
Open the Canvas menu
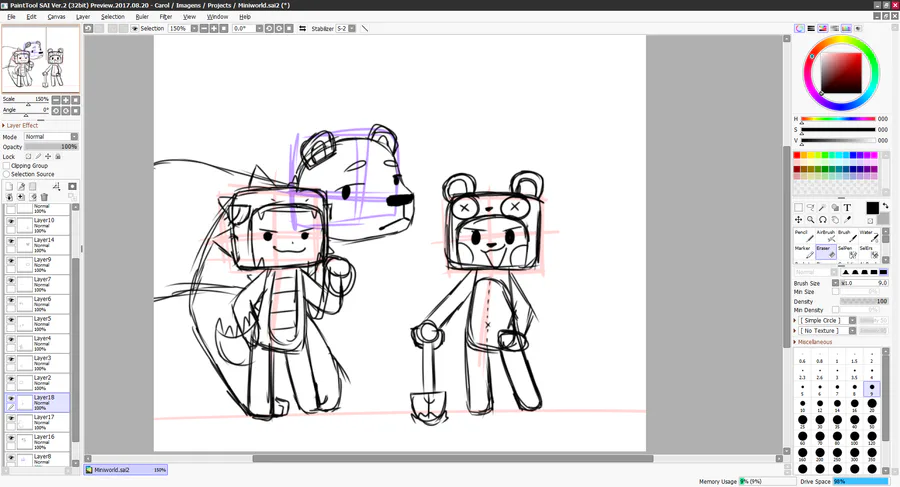pyautogui.click(x=56, y=17)
